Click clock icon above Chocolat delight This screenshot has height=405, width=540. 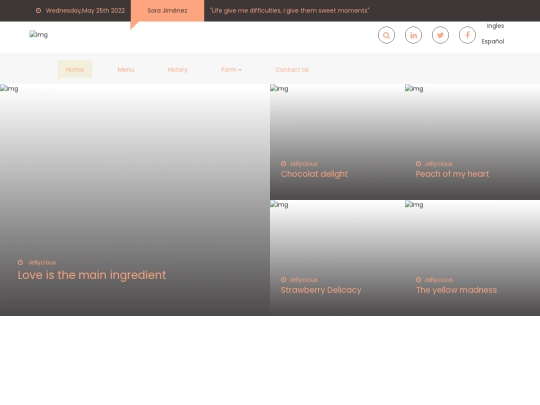pyautogui.click(x=283, y=164)
